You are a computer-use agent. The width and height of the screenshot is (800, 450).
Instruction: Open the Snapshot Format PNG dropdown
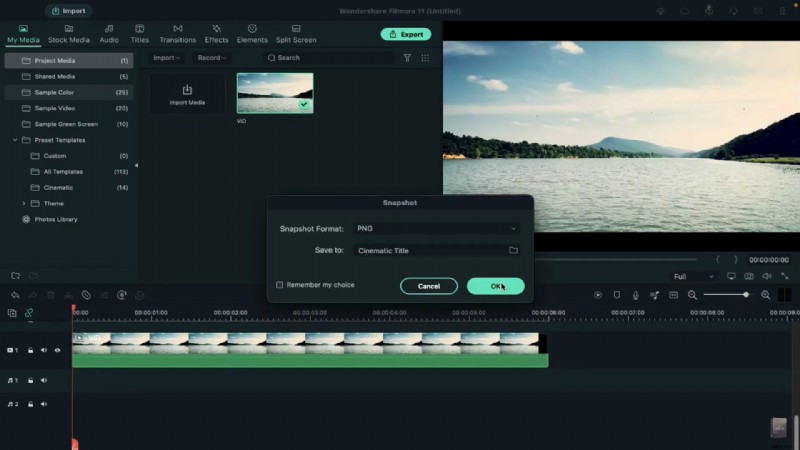[436, 229]
